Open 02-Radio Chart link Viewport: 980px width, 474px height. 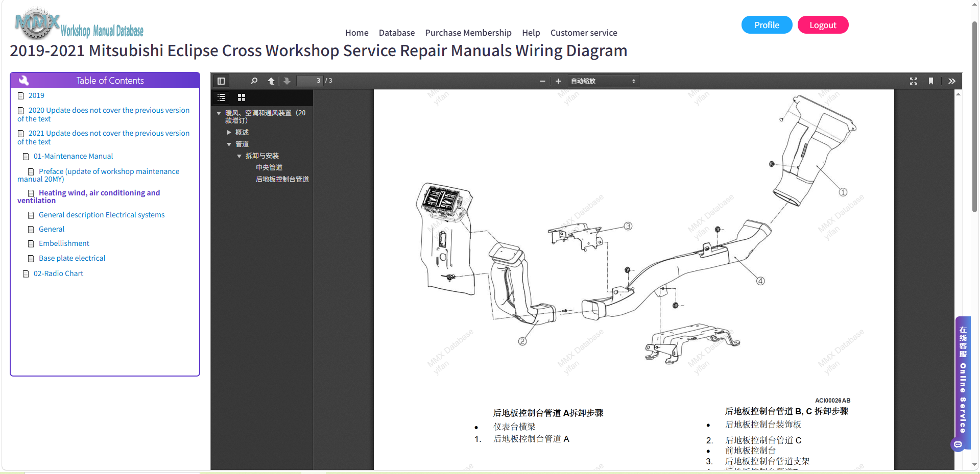58,273
